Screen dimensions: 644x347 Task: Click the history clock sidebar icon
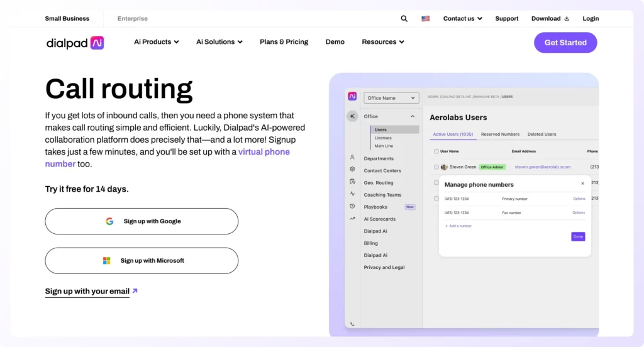(352, 206)
